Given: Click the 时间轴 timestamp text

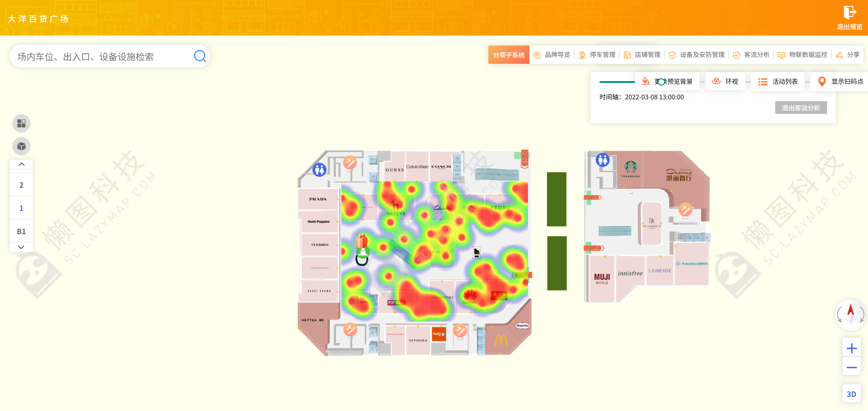Looking at the screenshot, I should click(642, 97).
